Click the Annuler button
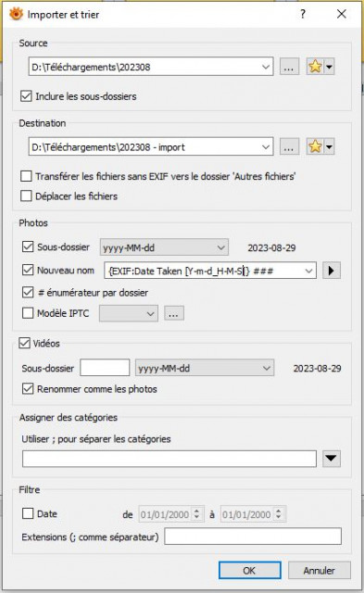Screen dimensions: 364x593 click(320, 571)
